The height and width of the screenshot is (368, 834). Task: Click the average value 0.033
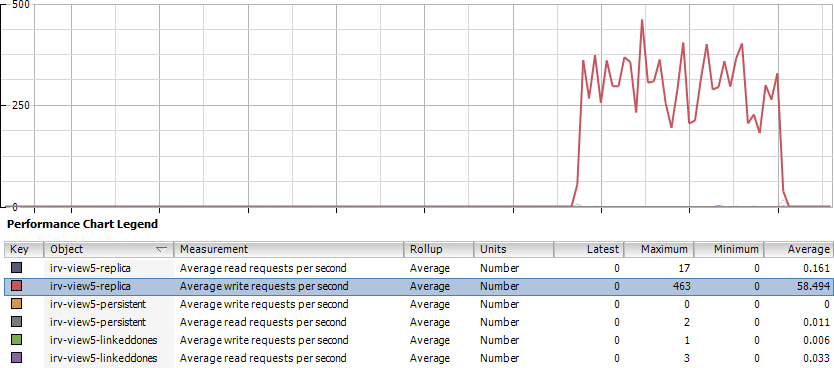(x=816, y=358)
